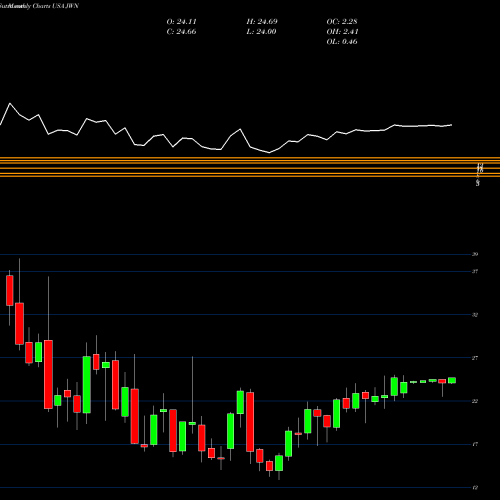Click the 'OC: 2.28' reading
This screenshot has height=500, width=500.
[x=342, y=22]
